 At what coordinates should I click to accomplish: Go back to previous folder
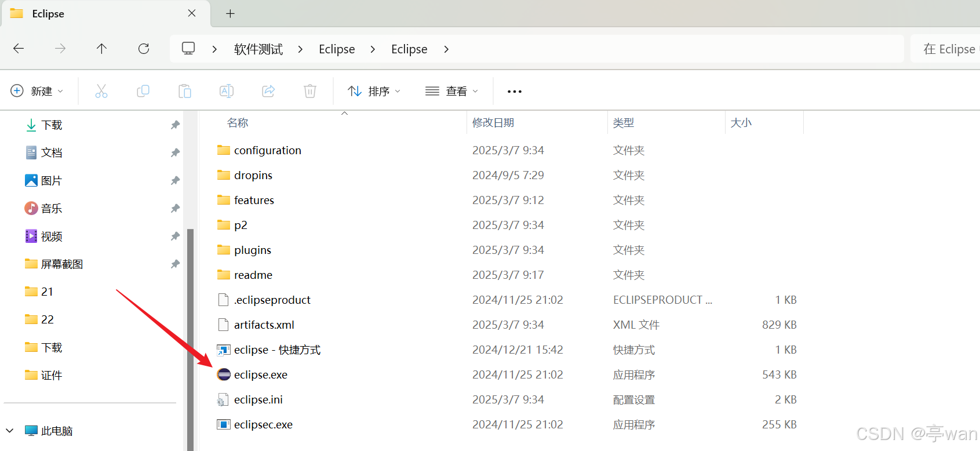[19, 49]
